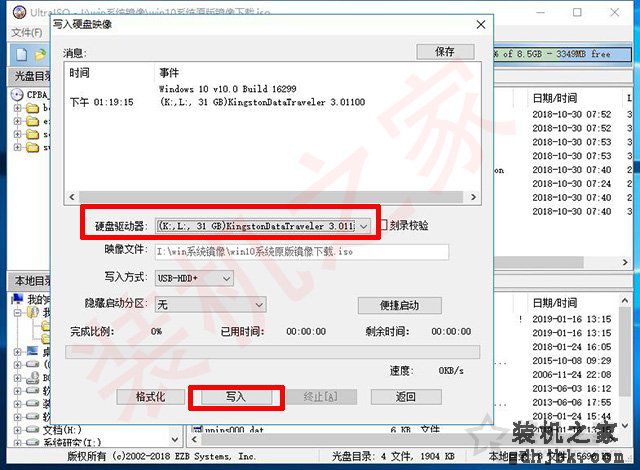Click the New blank file toolbar icon
Screen dimensions: 640x470
[22, 55]
